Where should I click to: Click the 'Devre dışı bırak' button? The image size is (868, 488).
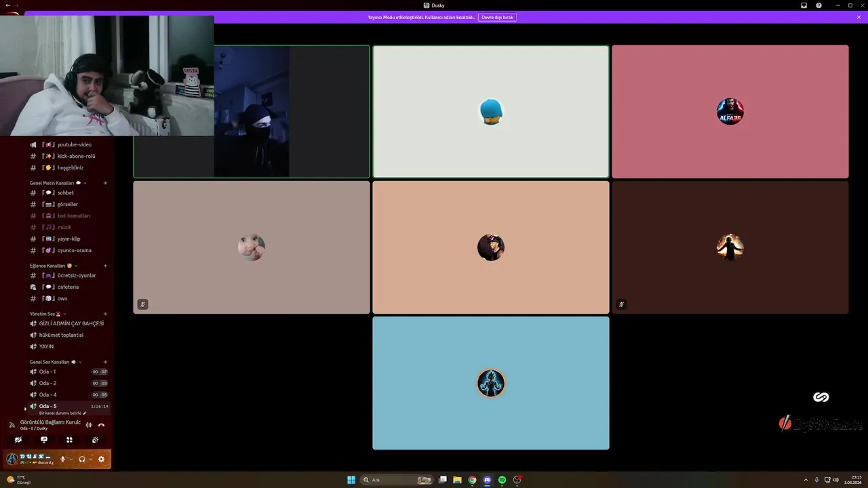497,17
